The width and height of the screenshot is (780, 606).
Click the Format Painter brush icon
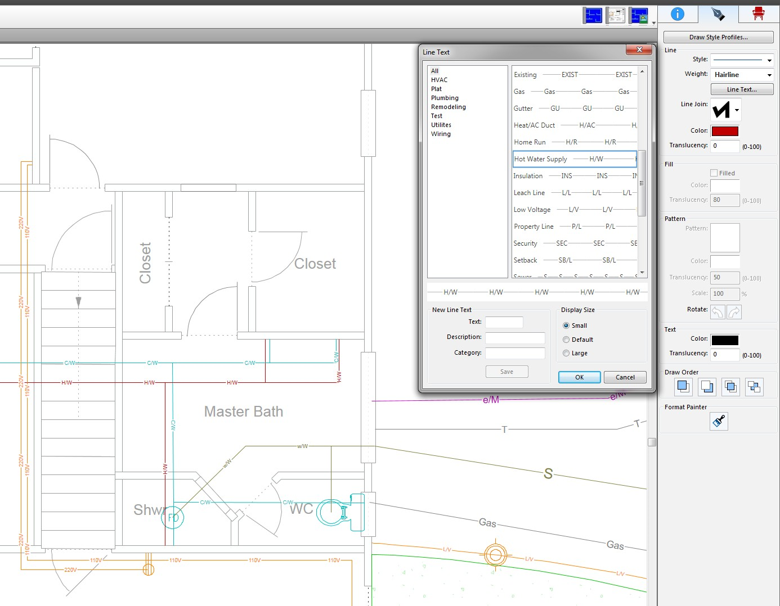pyautogui.click(x=719, y=421)
